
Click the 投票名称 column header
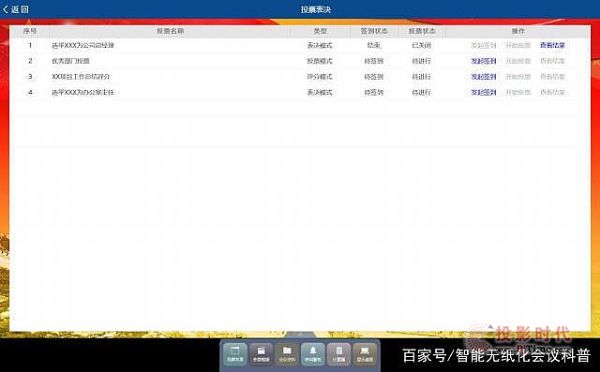[170, 31]
